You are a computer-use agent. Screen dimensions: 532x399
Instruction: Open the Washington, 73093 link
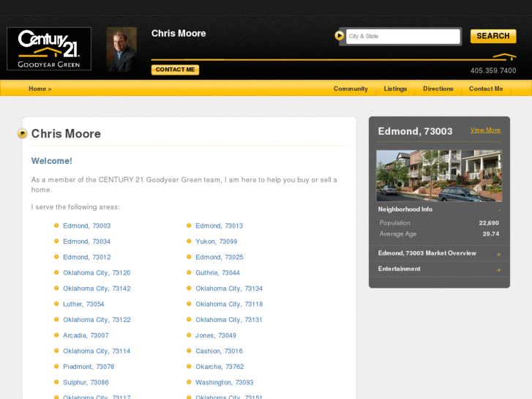pyautogui.click(x=224, y=382)
